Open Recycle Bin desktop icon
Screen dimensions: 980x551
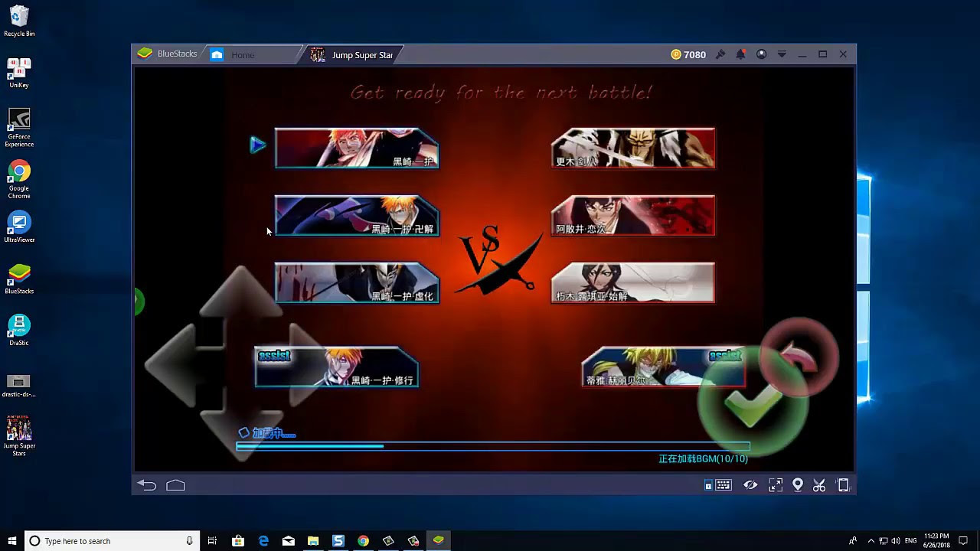pyautogui.click(x=19, y=21)
